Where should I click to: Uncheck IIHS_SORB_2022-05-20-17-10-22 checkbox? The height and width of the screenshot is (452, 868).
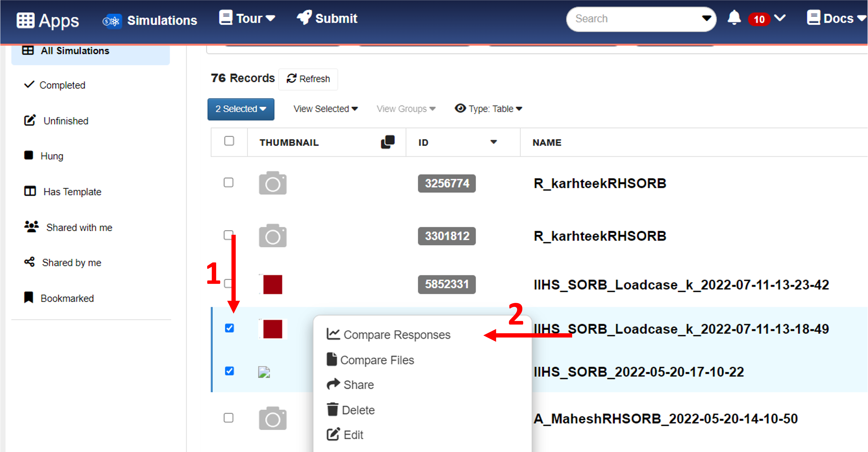click(229, 371)
